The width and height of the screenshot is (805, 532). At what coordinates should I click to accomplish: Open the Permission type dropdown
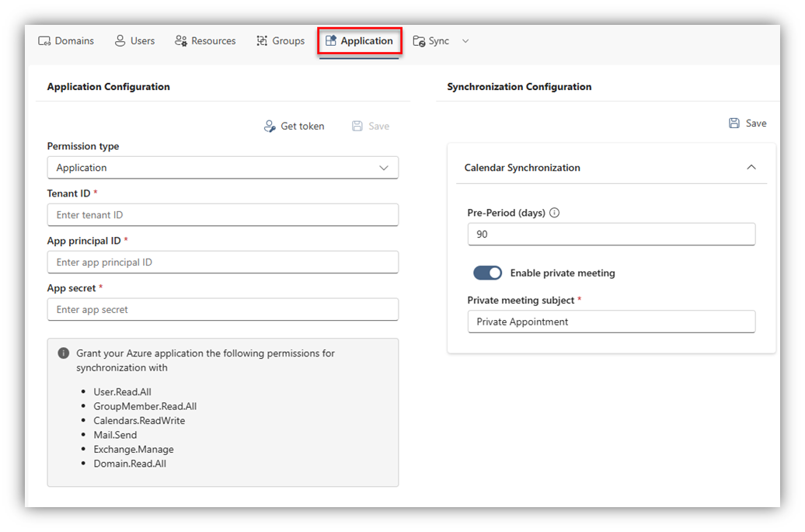[222, 168]
